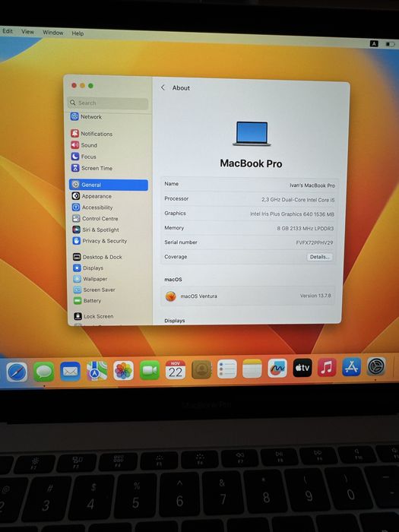Click the MacBook Pro laptop image
The height and width of the screenshot is (532, 399).
(x=252, y=134)
